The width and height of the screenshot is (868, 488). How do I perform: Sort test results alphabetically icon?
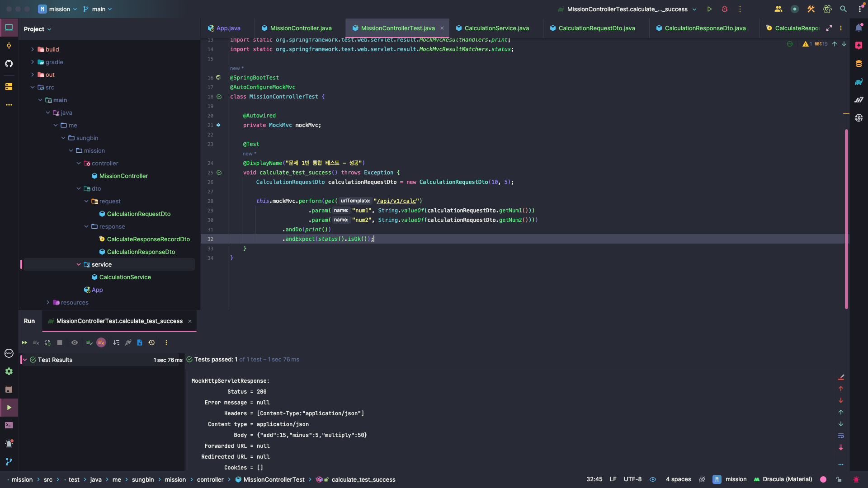(116, 343)
